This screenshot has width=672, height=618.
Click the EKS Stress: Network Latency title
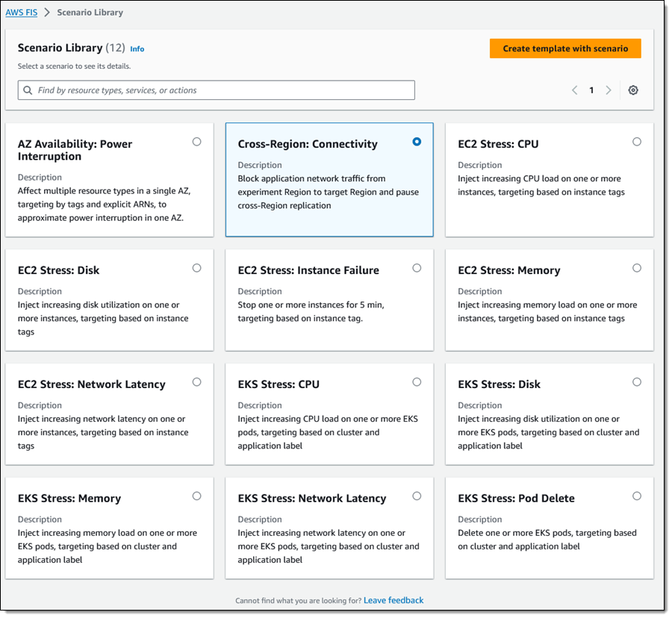(x=312, y=498)
